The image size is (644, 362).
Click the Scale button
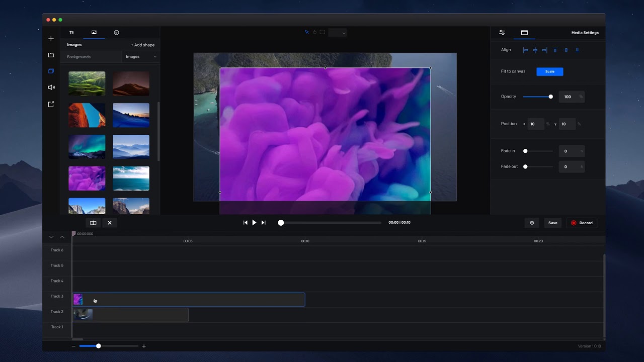pos(550,71)
